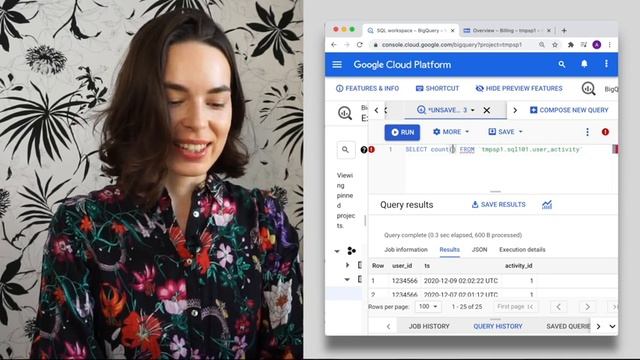The height and width of the screenshot is (360, 640).
Task: Open the MORE dropdown
Action: (x=451, y=132)
